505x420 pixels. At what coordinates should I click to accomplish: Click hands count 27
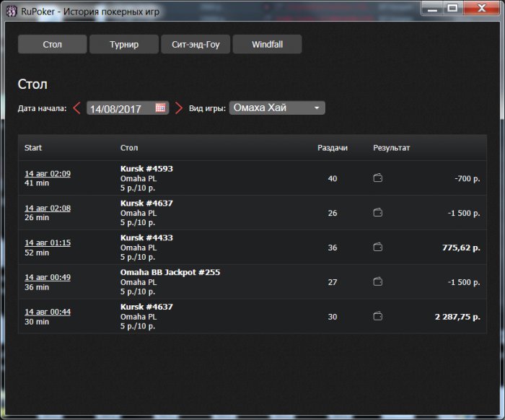pyautogui.click(x=333, y=282)
